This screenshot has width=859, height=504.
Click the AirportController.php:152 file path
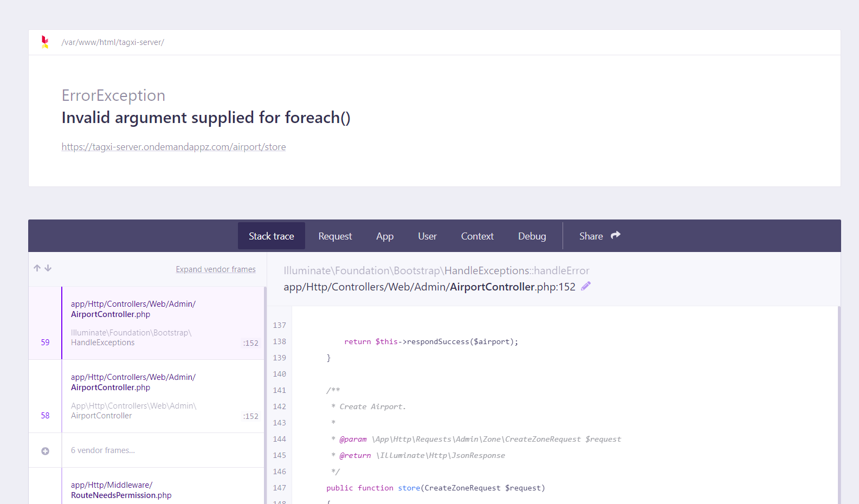click(x=429, y=287)
